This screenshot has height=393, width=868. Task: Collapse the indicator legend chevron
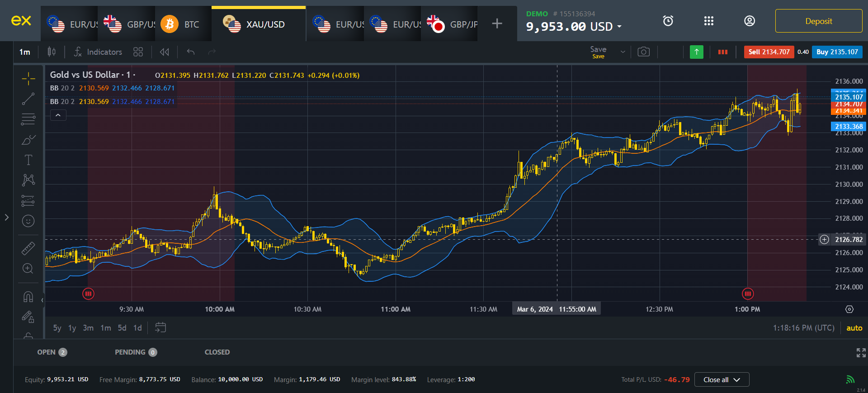[58, 115]
